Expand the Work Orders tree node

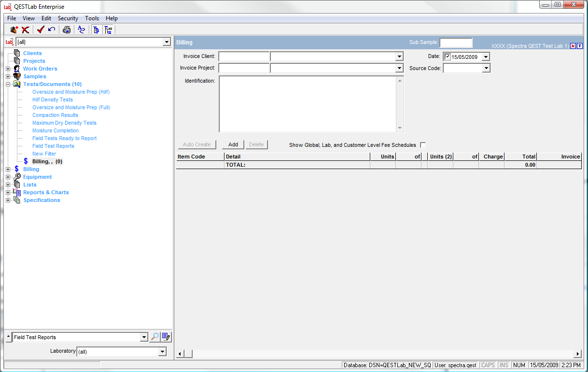[x=8, y=69]
